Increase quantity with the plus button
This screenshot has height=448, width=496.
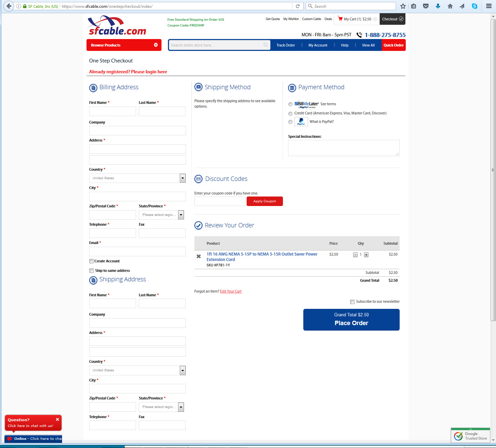coord(366,255)
